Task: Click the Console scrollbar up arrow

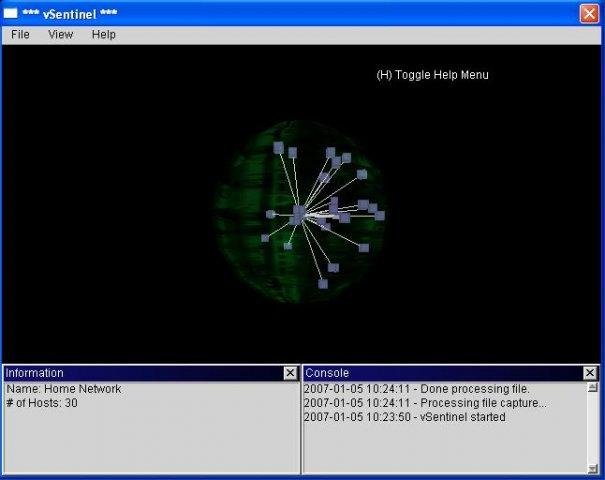Action: click(x=593, y=387)
